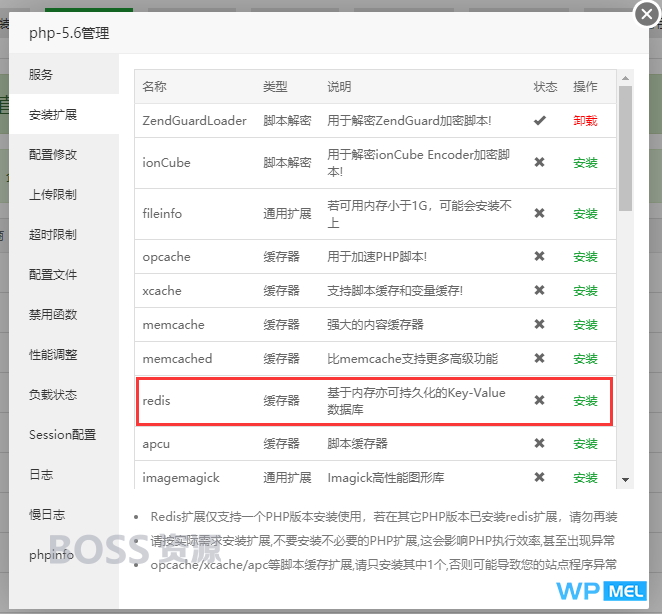
Task: Install the imagemagick extension
Action: (x=585, y=478)
